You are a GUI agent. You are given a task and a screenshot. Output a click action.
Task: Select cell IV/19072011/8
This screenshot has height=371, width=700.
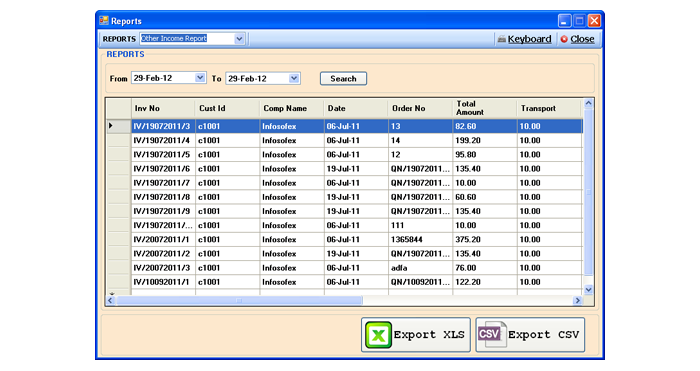(163, 197)
